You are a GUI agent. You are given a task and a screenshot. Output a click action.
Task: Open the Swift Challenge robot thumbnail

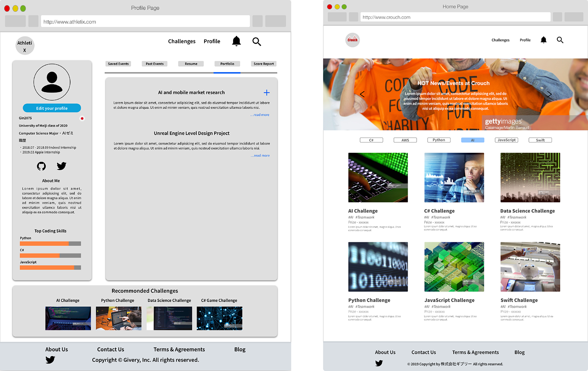pyautogui.click(x=530, y=267)
